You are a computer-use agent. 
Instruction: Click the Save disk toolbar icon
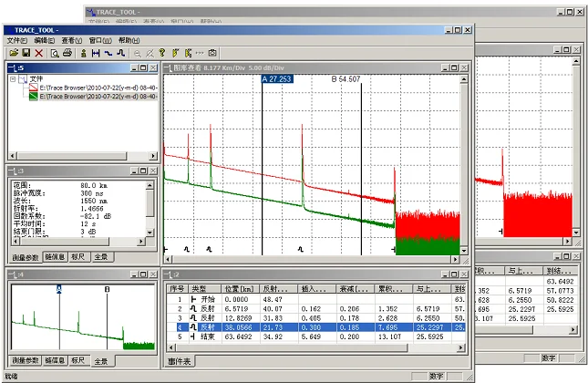(25, 53)
